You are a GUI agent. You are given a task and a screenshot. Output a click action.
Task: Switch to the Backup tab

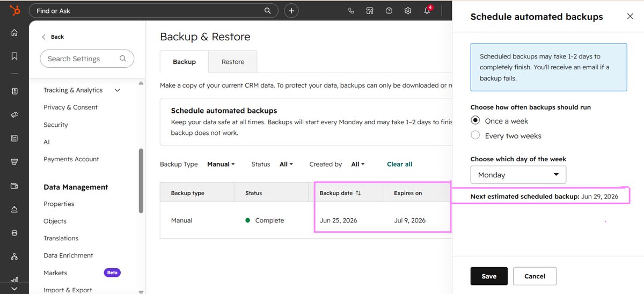[184, 62]
